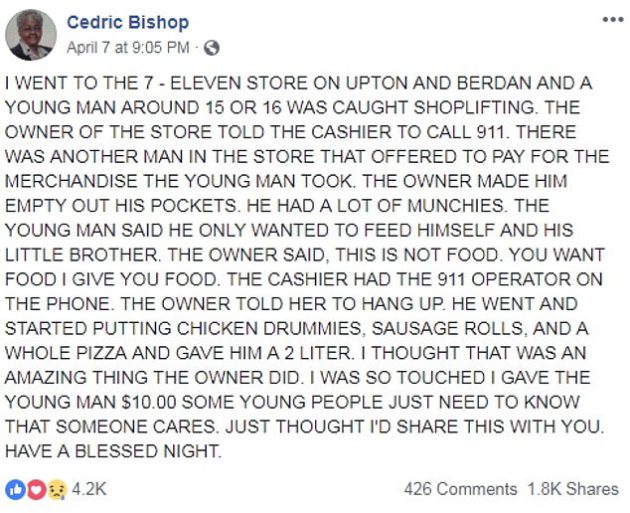
Task: Open the 426 Comments link
Action: pyautogui.click(x=460, y=489)
